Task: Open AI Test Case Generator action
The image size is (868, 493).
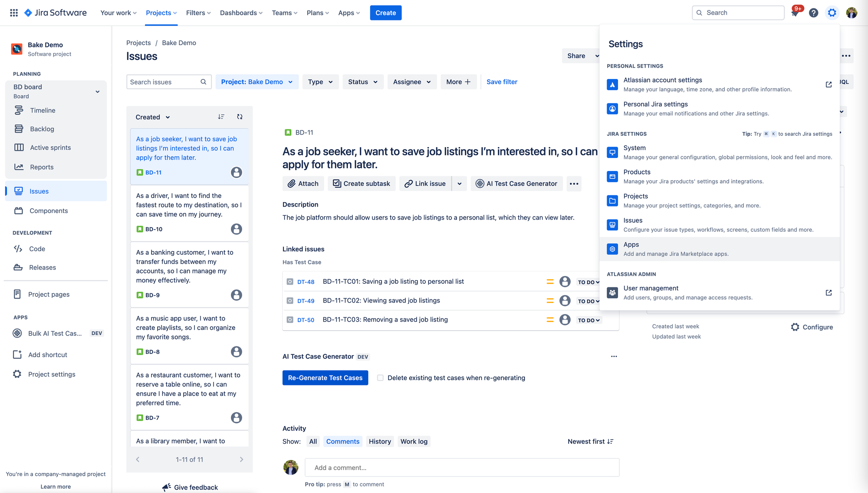Action: (516, 184)
